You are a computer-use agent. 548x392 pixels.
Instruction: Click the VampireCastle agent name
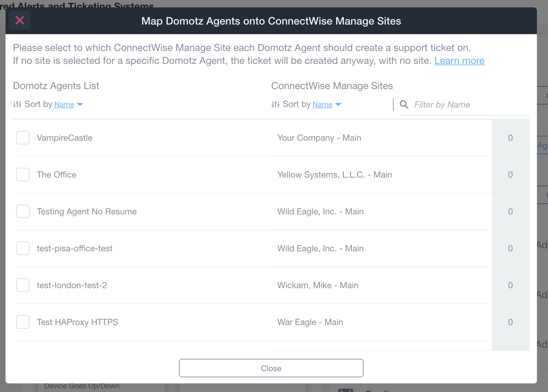(65, 138)
